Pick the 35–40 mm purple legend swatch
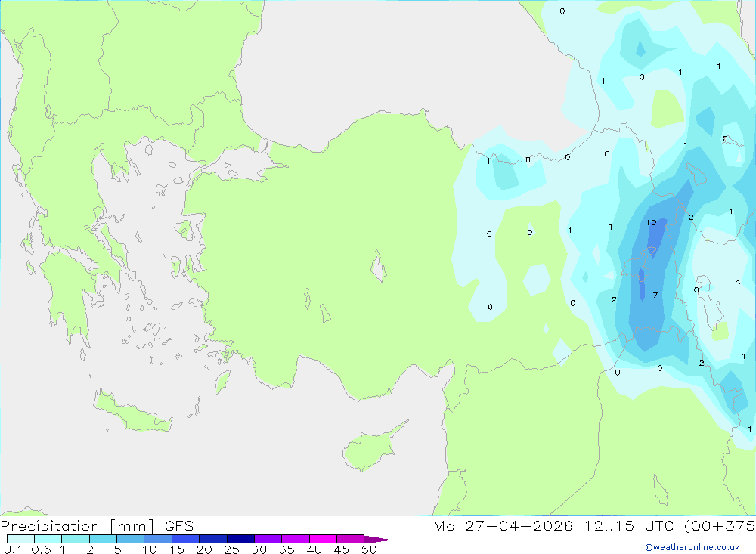The width and height of the screenshot is (756, 554). 296,539
